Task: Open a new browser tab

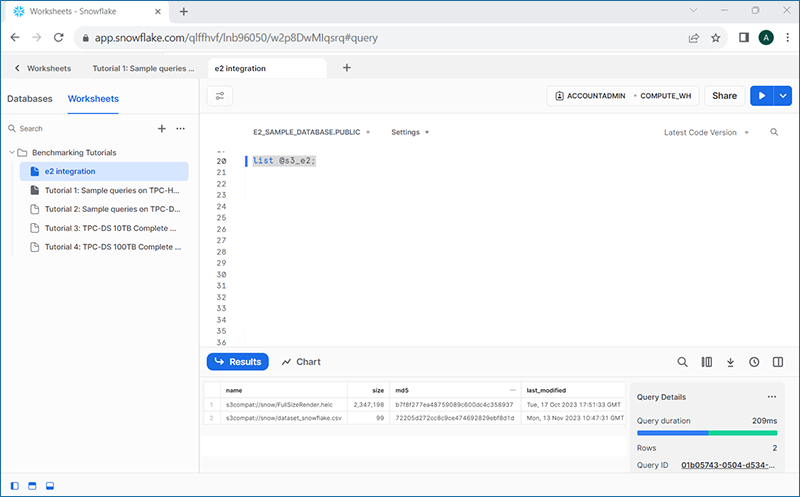Action: [184, 11]
